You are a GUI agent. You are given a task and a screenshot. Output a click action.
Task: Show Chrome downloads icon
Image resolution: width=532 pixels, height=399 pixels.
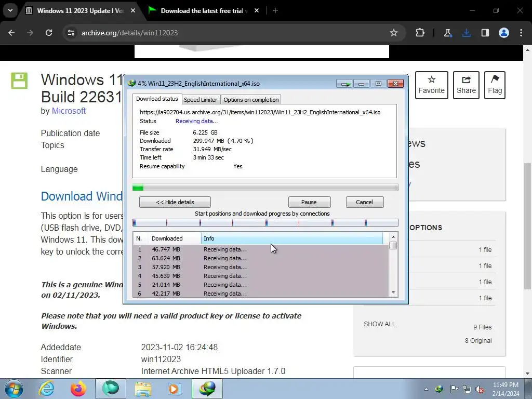467,33
